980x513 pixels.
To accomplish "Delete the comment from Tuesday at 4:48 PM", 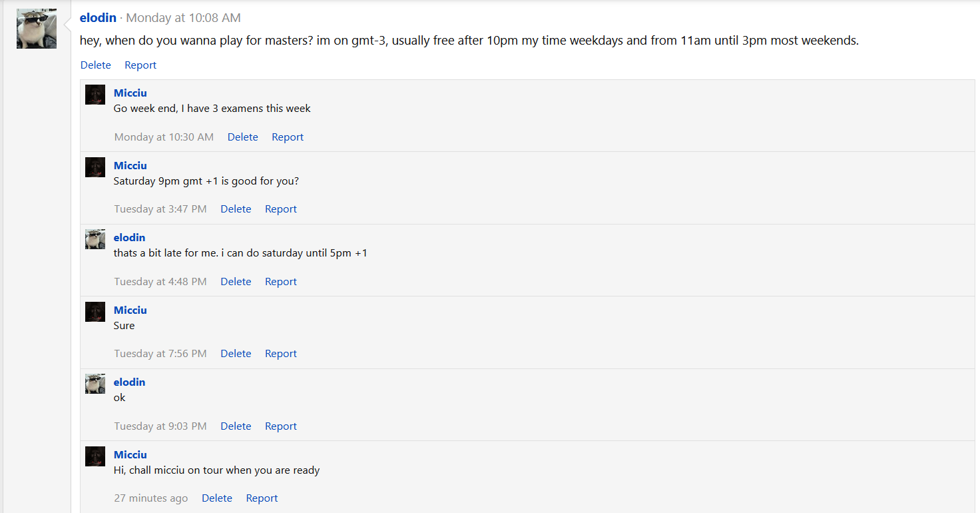I will click(x=236, y=282).
